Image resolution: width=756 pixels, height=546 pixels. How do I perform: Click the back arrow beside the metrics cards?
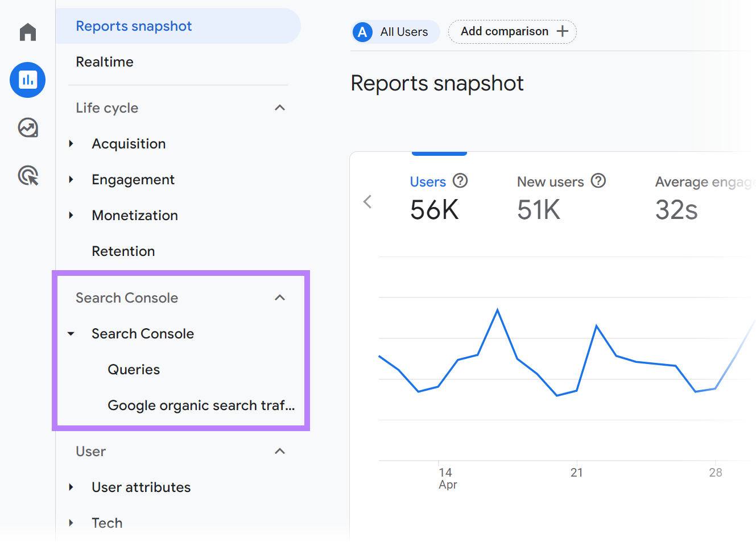click(367, 201)
